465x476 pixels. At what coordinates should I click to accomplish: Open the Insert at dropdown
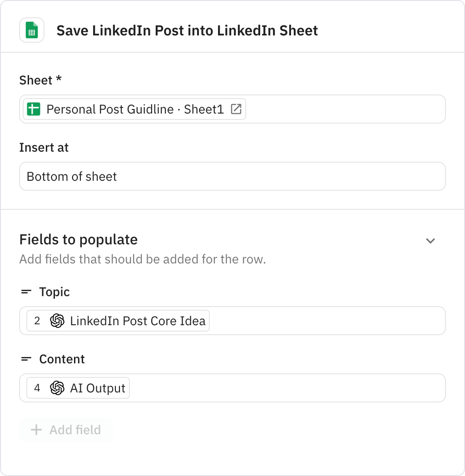232,176
